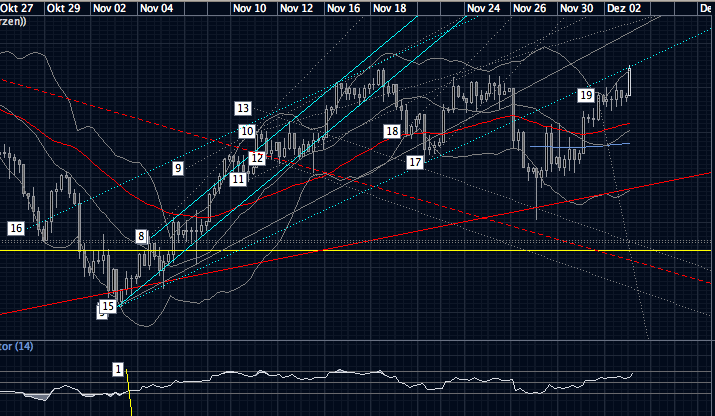
Task: Click marker 1 in the indicator pane
Action: coord(118,369)
